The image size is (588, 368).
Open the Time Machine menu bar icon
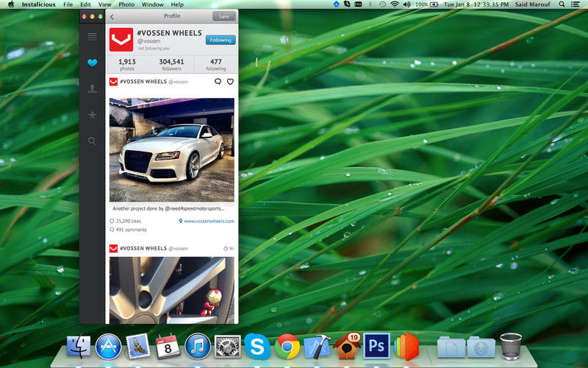coord(382,4)
